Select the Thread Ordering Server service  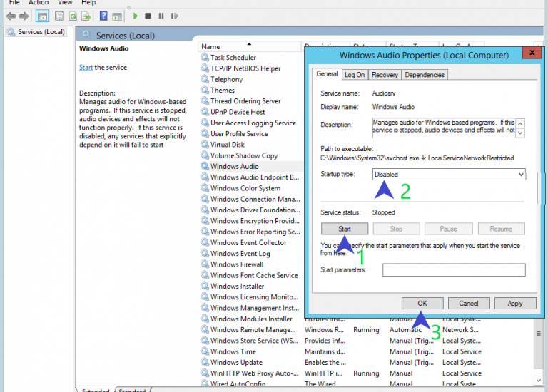coord(245,101)
